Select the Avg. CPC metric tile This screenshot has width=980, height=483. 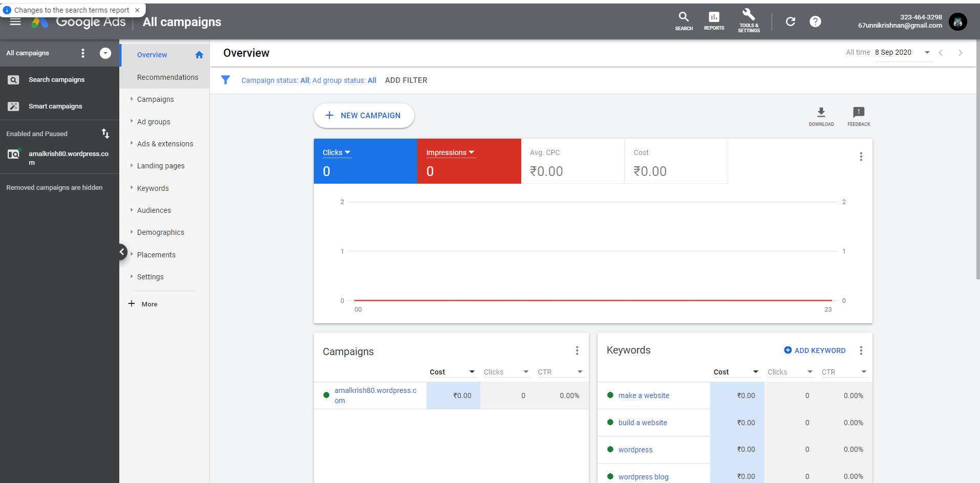(572, 161)
